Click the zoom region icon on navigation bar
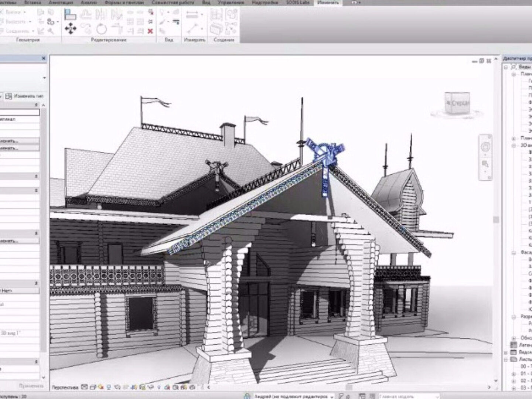Screen dimensions: 532x399 485,164
